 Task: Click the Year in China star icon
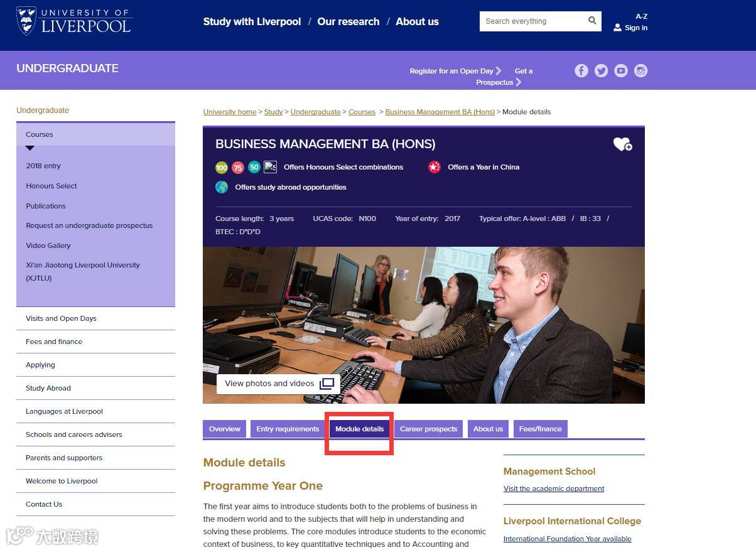coord(434,167)
